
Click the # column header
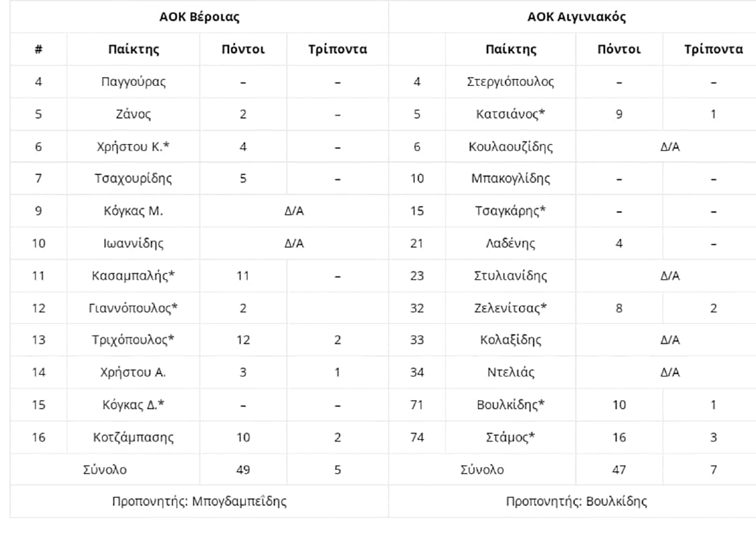point(38,49)
